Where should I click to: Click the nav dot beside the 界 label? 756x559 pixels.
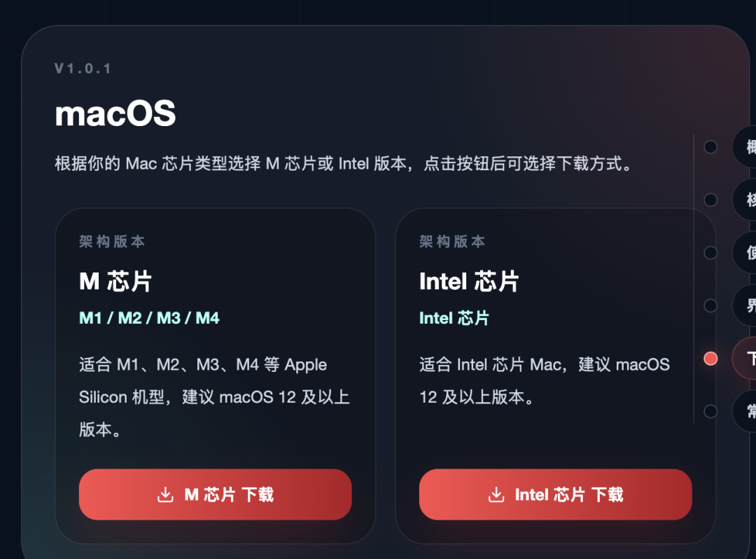click(x=710, y=305)
